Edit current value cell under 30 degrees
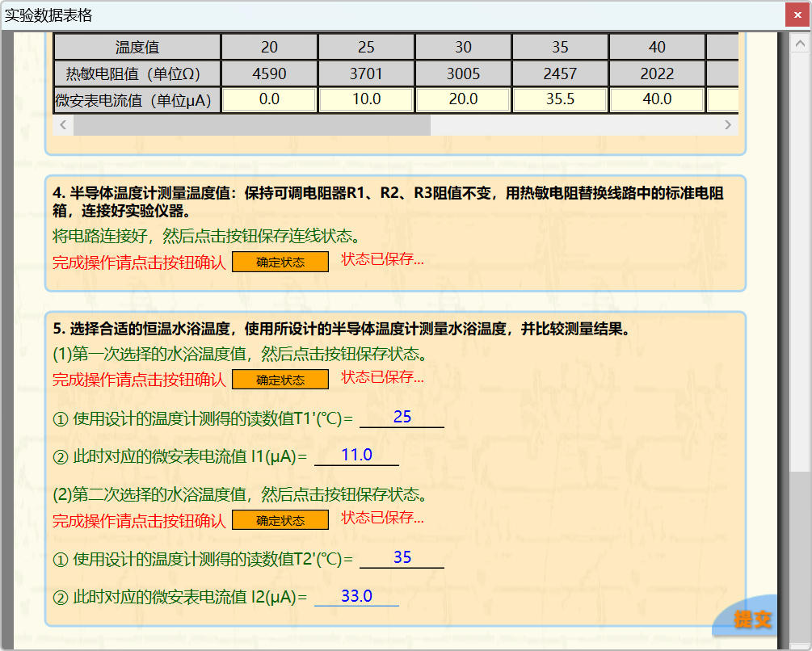This screenshot has width=812, height=651. pyautogui.click(x=463, y=99)
